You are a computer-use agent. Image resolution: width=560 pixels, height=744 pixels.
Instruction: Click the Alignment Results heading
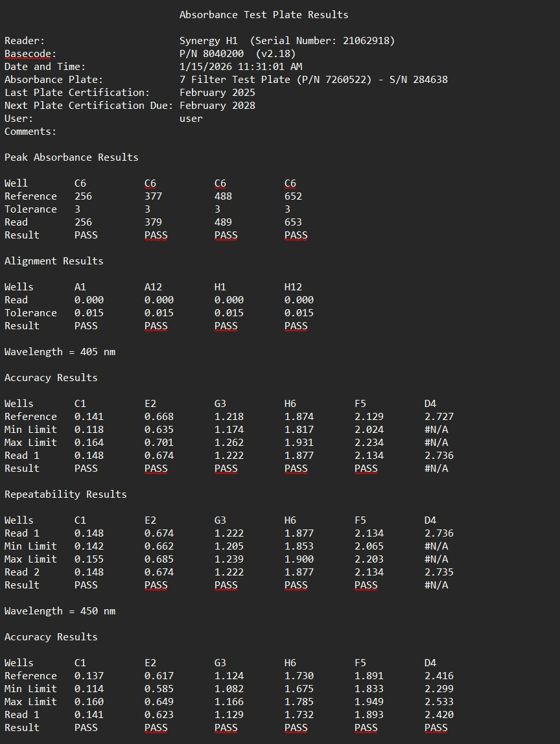point(54,261)
